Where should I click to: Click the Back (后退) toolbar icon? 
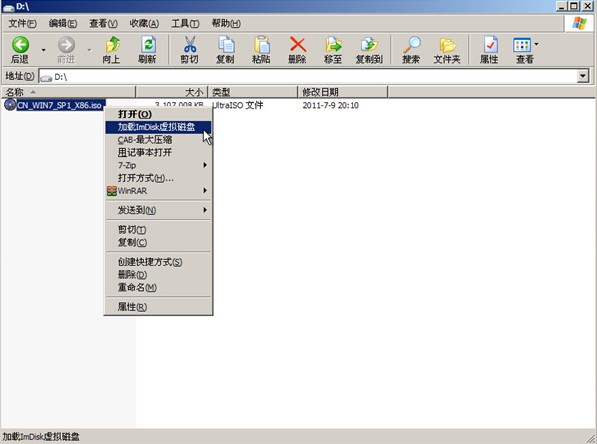(20, 45)
